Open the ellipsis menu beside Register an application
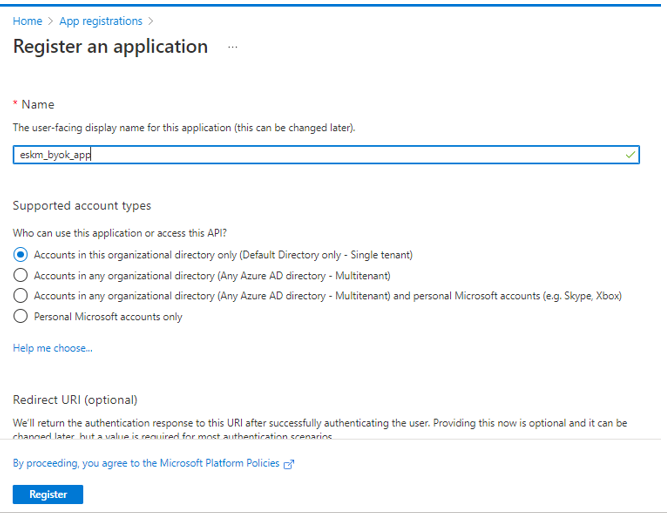The height and width of the screenshot is (513, 667). click(233, 47)
